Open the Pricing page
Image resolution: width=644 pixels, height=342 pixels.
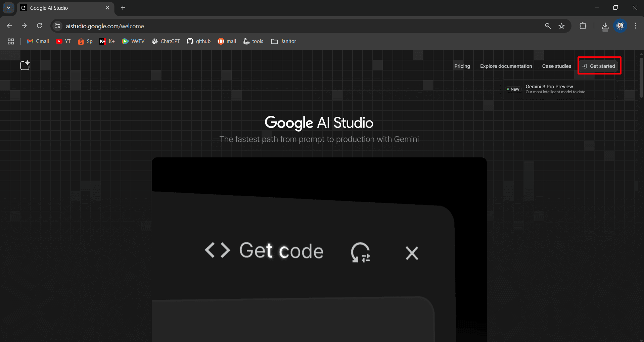(x=462, y=66)
